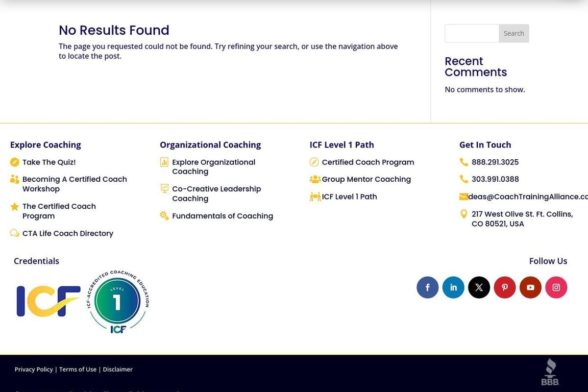The image size is (588, 392).
Task: Open the YouTube social icon
Action: pos(530,287)
